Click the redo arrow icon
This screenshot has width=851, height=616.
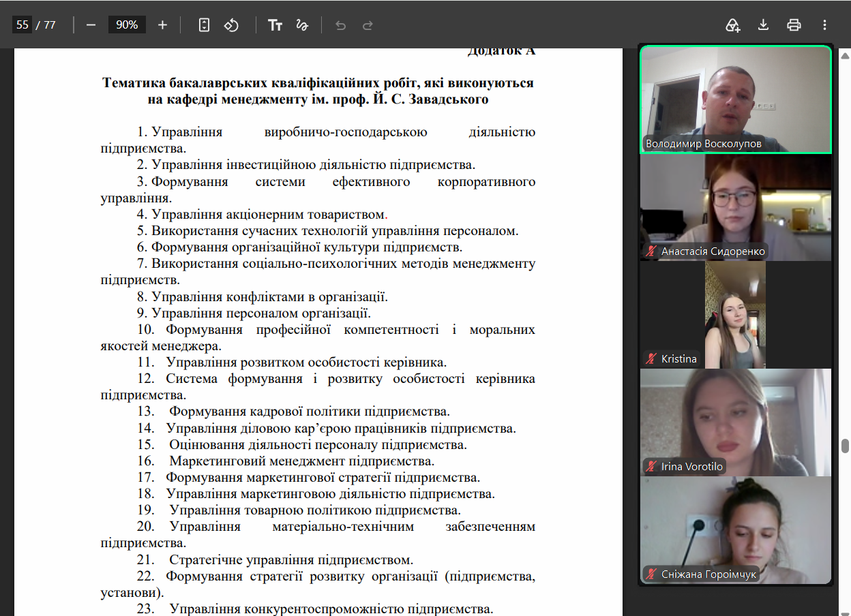(x=368, y=25)
